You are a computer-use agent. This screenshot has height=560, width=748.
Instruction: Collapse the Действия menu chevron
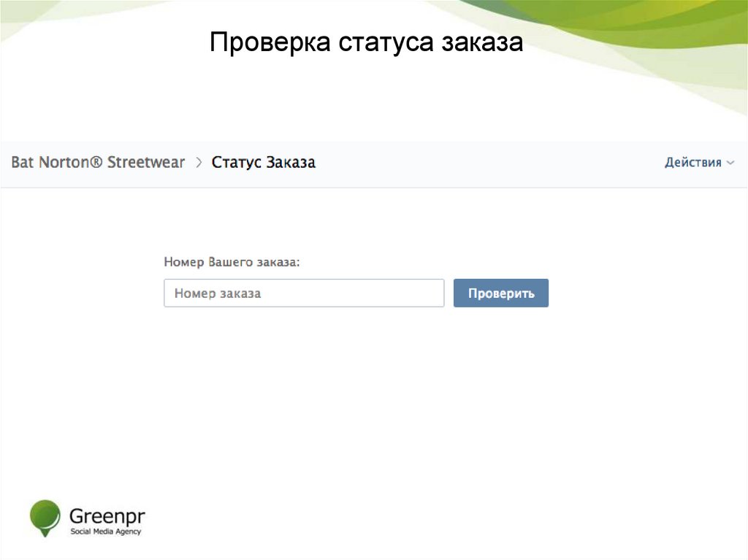click(x=730, y=163)
